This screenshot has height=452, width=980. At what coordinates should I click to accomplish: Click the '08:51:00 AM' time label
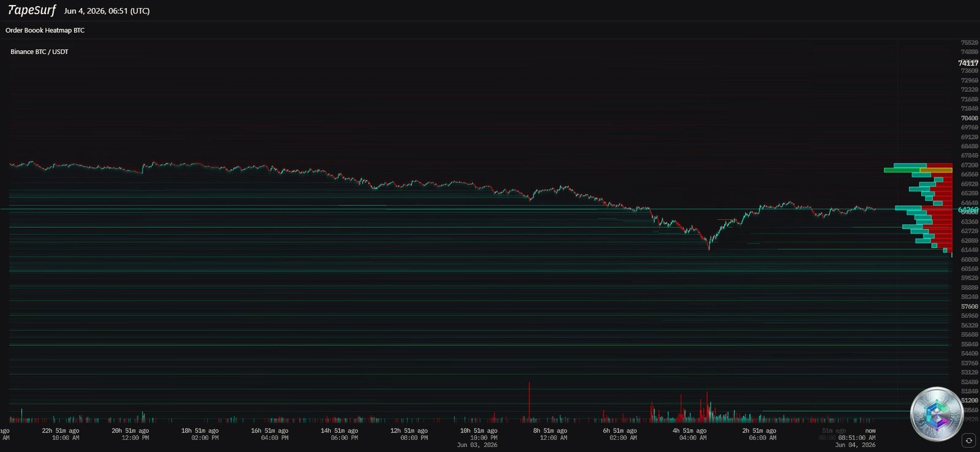857,438
